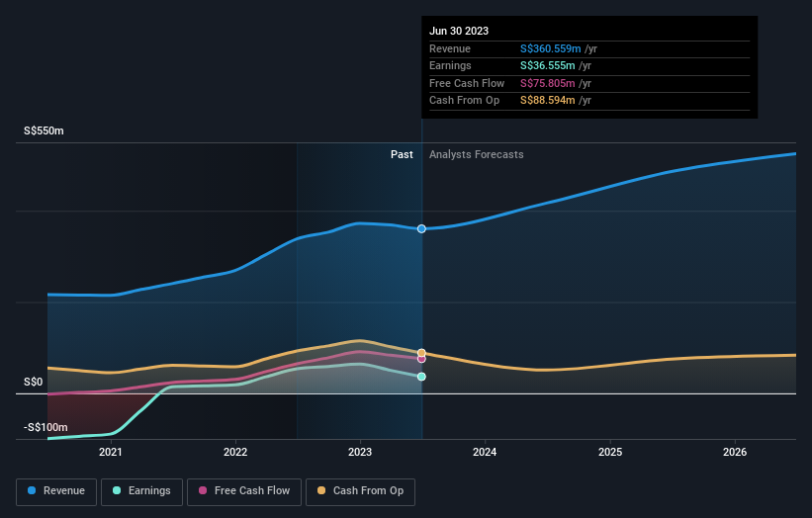Toggle the Free Cash Flow legend button
This screenshot has height=518, width=812.
coord(244,491)
